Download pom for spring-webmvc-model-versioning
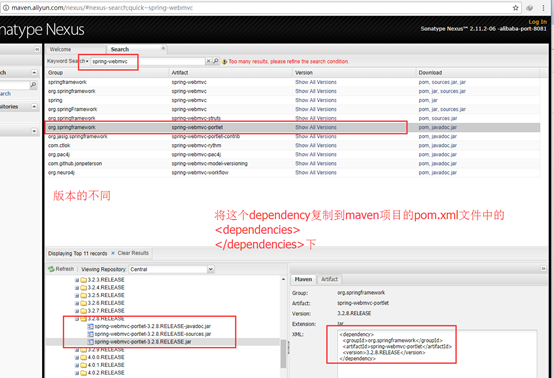554x378 pixels. pos(423,164)
